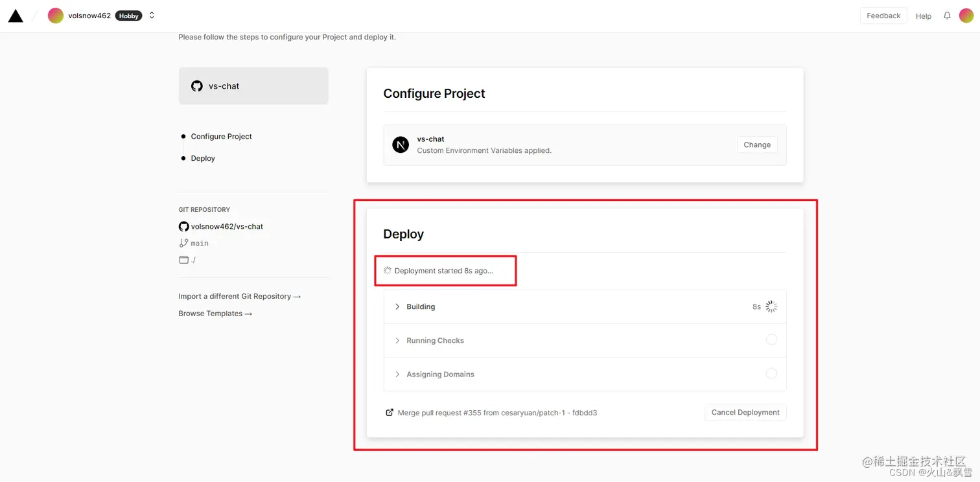Click the Cancel Deployment button
The width and height of the screenshot is (980, 482).
pyautogui.click(x=745, y=412)
